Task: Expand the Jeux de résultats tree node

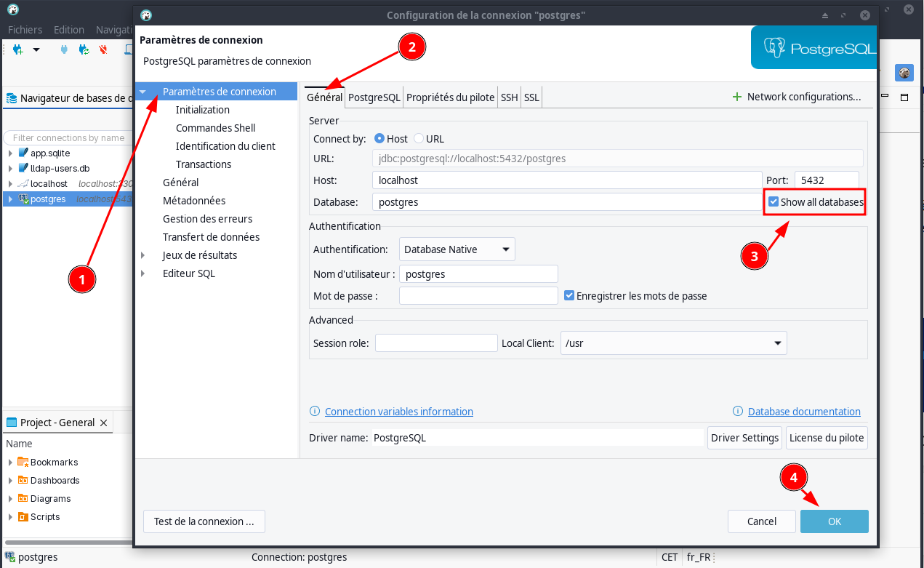Action: [x=143, y=255]
